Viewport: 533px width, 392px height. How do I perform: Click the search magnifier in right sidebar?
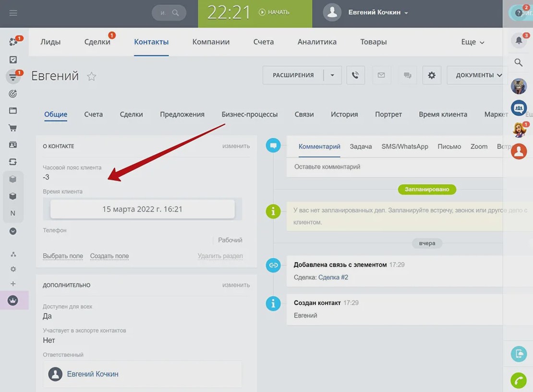click(519, 62)
